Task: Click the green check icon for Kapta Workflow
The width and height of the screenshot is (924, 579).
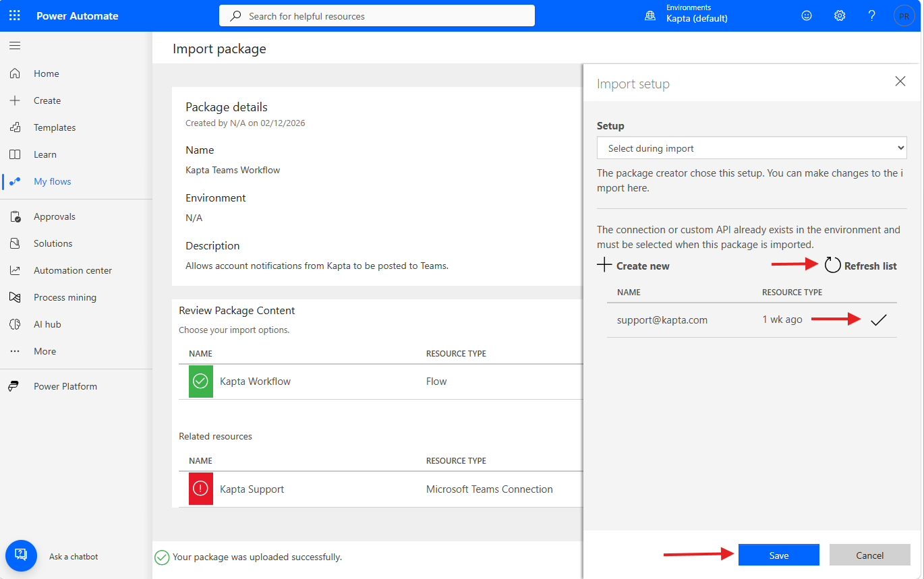Action: pos(201,382)
